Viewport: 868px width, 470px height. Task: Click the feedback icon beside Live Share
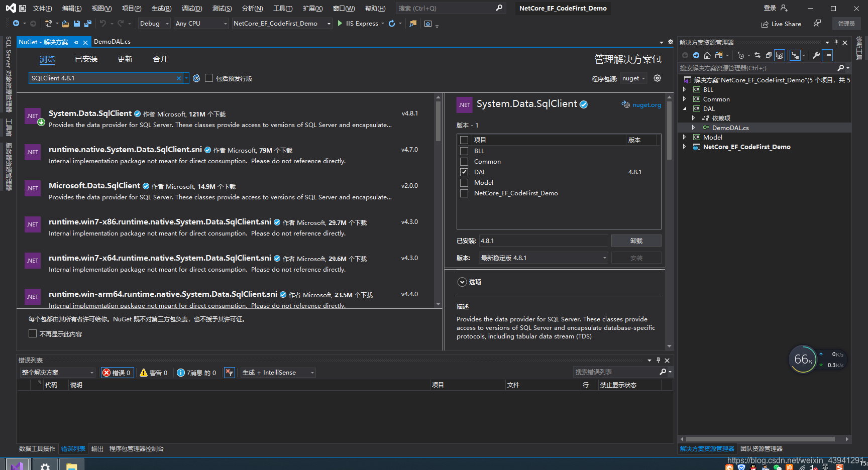(x=817, y=24)
